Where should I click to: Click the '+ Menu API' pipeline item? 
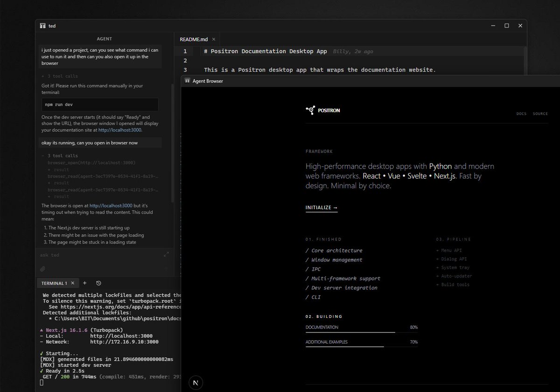[x=448, y=250]
